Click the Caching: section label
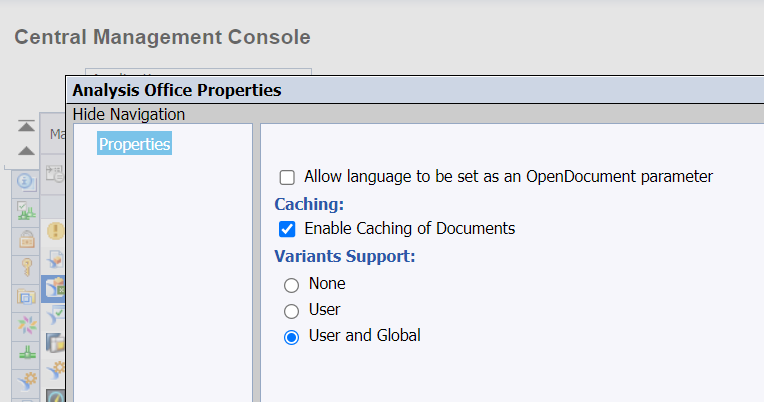Viewport: 764px width, 402px height. (309, 204)
